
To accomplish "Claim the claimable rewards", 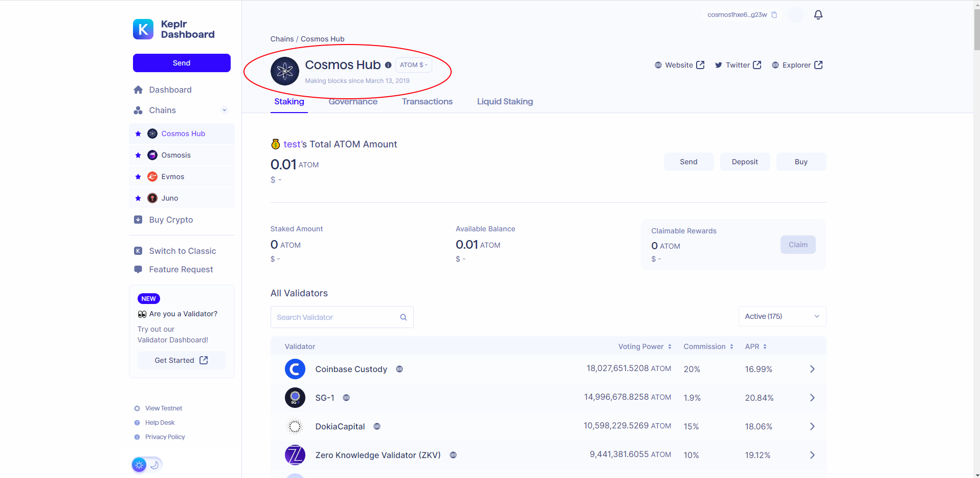I will click(x=798, y=245).
